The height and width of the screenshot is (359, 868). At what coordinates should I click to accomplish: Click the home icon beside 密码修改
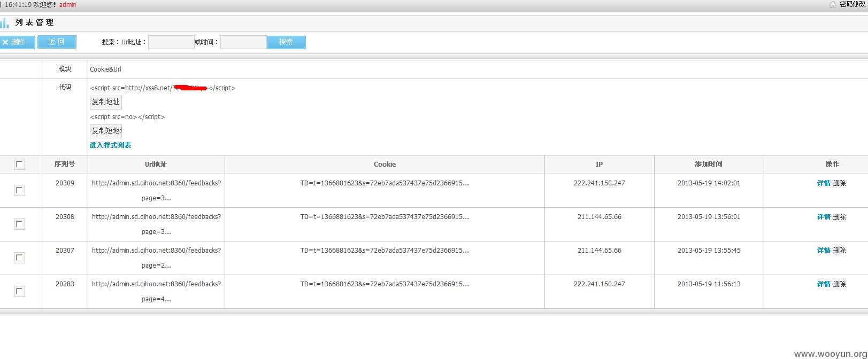click(832, 4)
